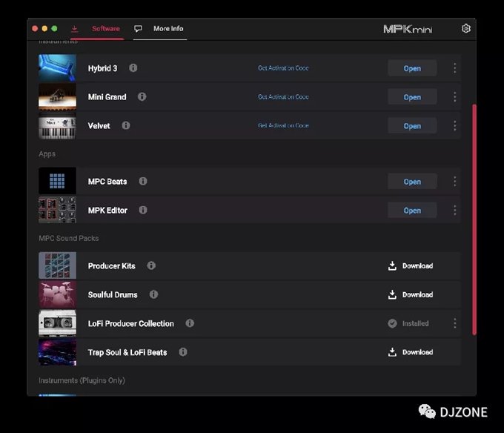Get activation code for Velvet

tap(283, 125)
